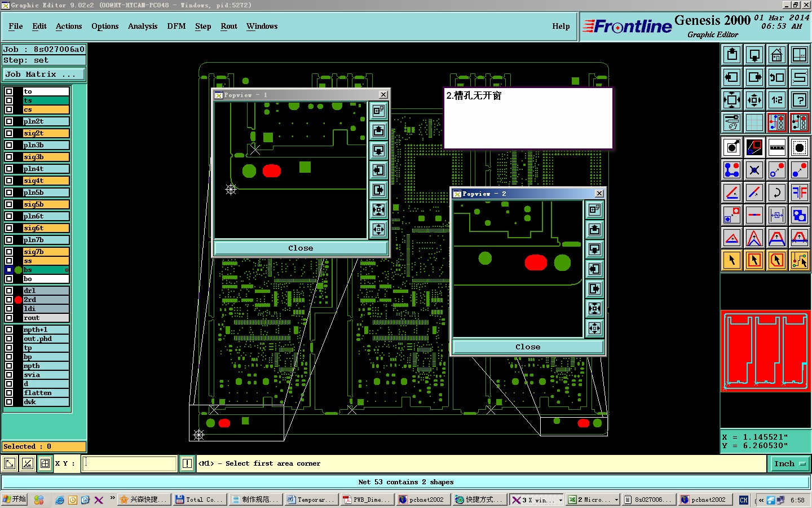812x508 pixels.
Task: Toggle the checkbox for layer 'bs'
Action: 9,270
